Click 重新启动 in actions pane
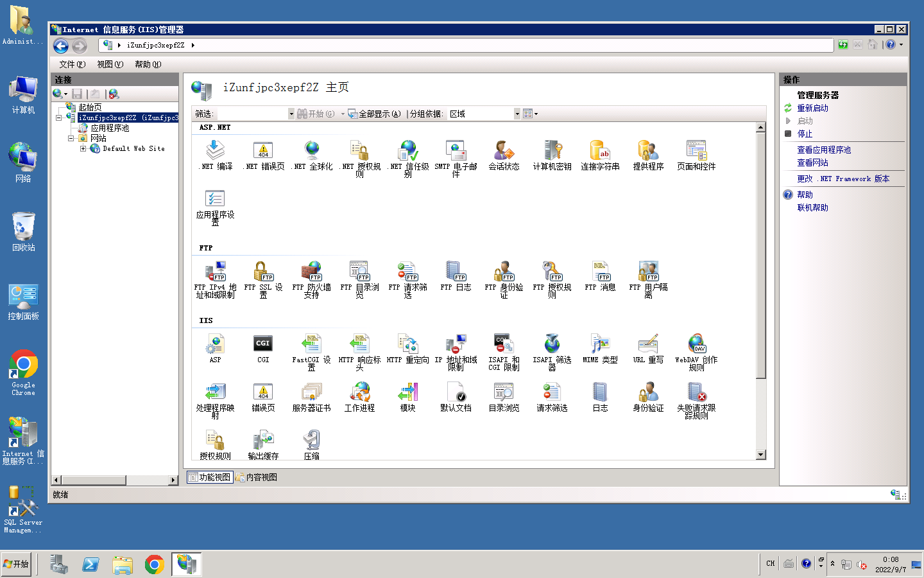The height and width of the screenshot is (578, 924). coord(812,108)
